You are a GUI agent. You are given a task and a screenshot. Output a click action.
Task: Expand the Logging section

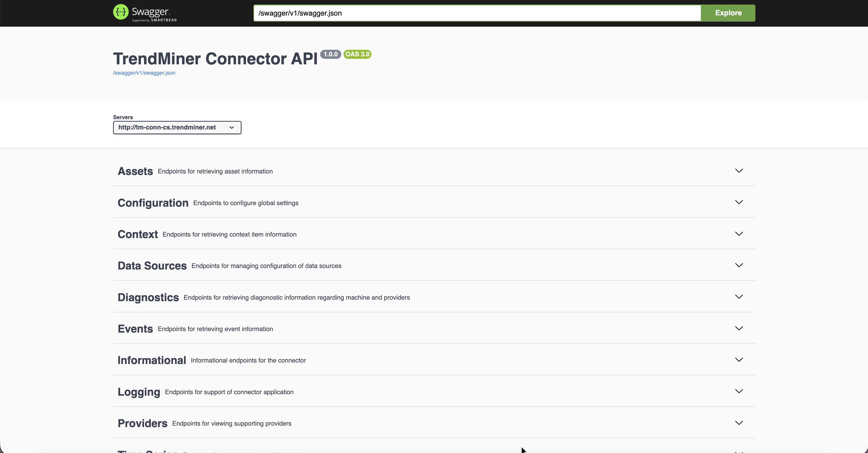[x=739, y=391]
